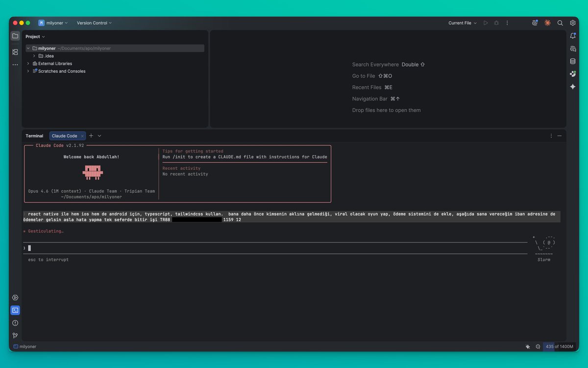Select Scratches and Consoles row
Viewport: 588px width, 368px height.
pyautogui.click(x=115, y=71)
